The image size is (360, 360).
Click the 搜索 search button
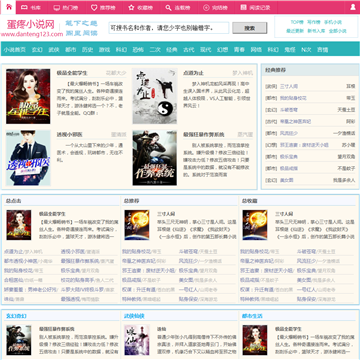(250, 28)
